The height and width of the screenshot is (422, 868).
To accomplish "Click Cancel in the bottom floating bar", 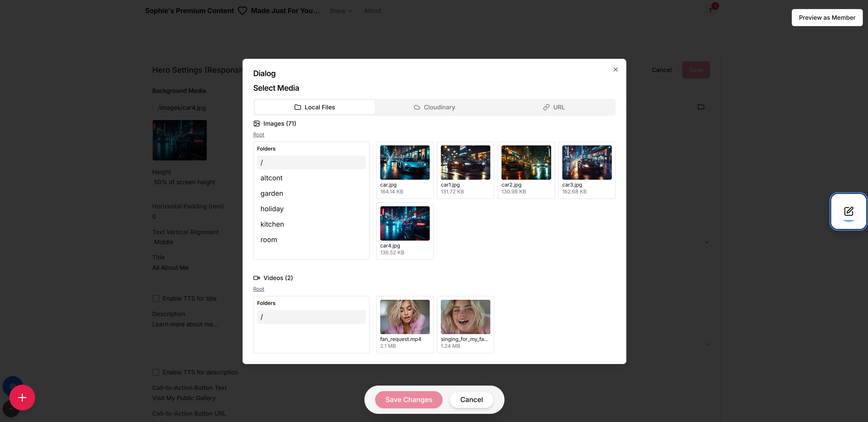I will [x=471, y=400].
